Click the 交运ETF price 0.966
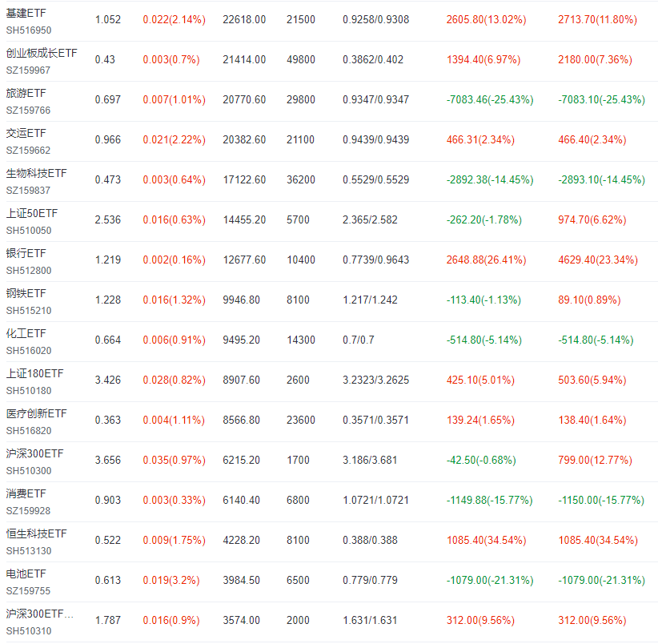The image size is (658, 644). click(108, 140)
